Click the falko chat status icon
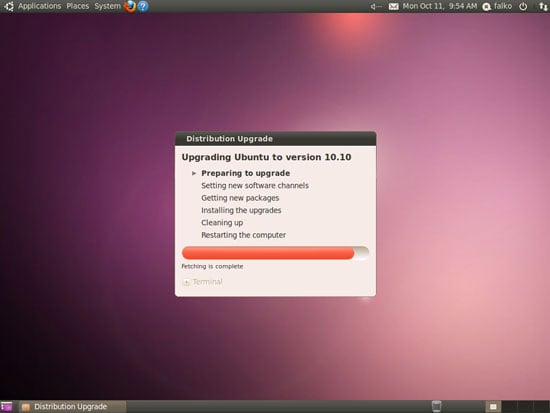The width and height of the screenshot is (550, 413). (487, 6)
